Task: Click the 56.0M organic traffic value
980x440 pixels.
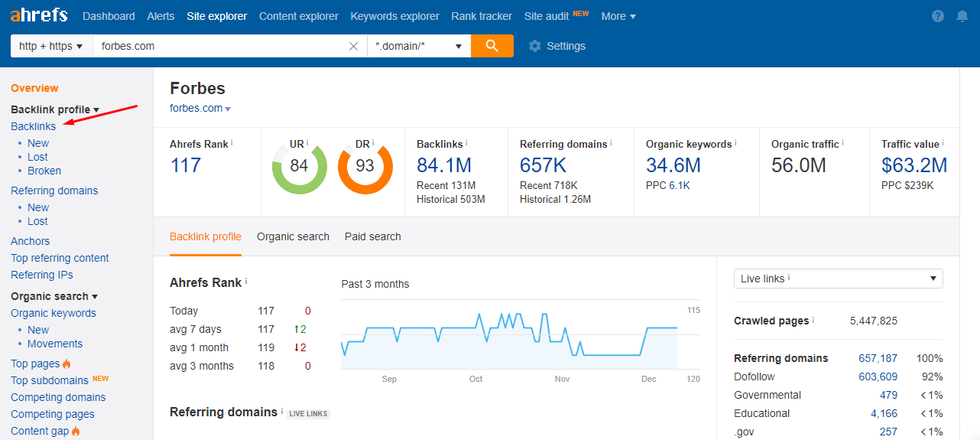Action: coord(799,165)
